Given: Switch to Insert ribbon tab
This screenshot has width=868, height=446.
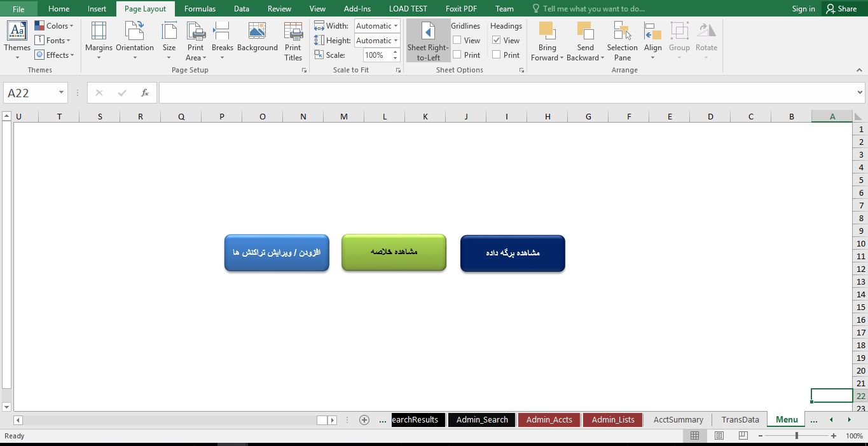Looking at the screenshot, I should tap(97, 9).
